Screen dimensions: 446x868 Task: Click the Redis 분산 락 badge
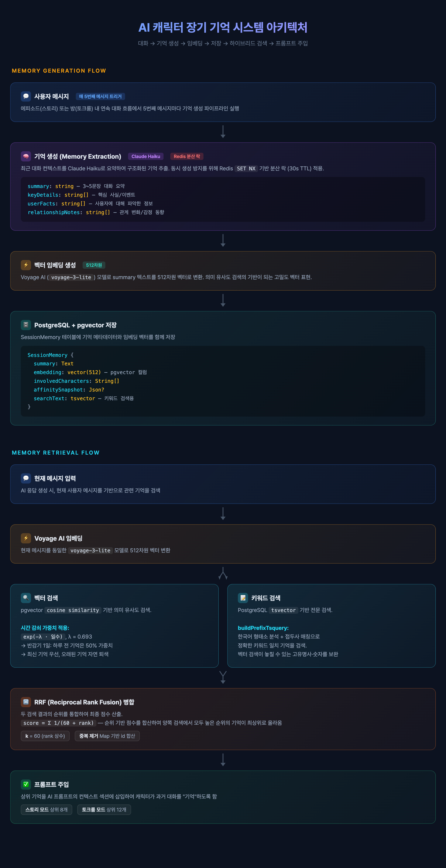click(187, 156)
